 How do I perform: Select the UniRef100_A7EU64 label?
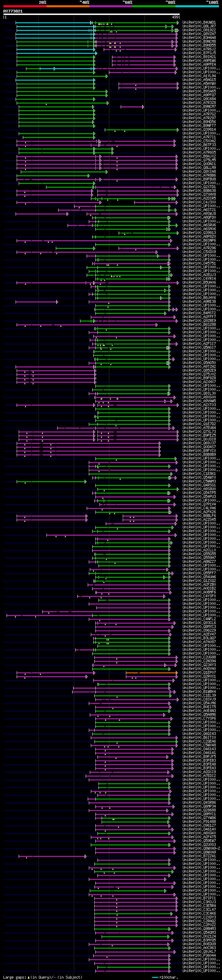click(199, 428)
